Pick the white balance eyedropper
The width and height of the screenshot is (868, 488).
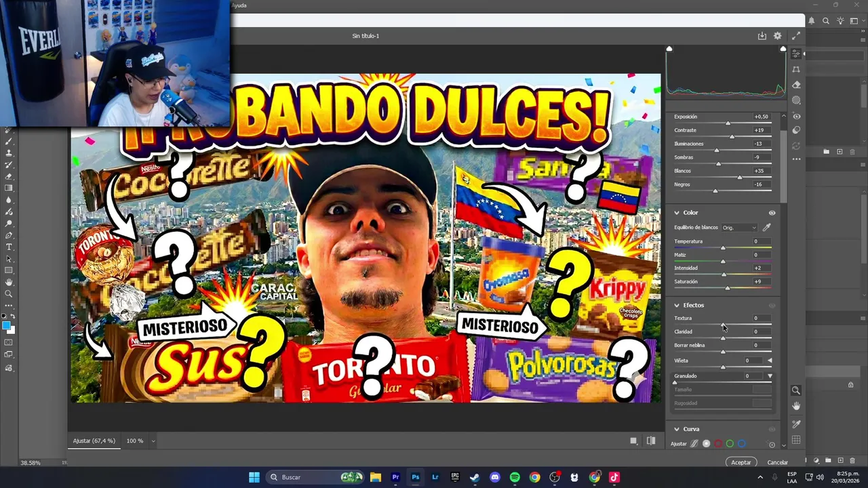tap(767, 228)
